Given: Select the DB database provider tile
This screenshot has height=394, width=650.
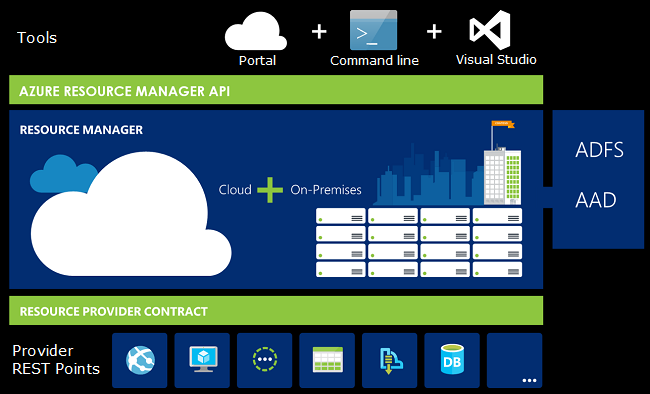Looking at the screenshot, I should point(452,360).
